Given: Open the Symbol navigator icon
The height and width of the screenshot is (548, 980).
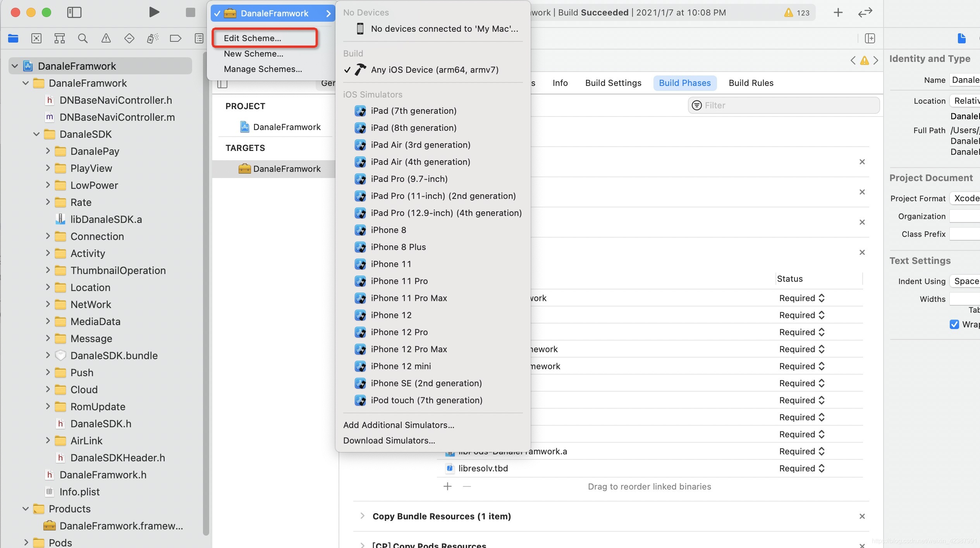Looking at the screenshot, I should coord(60,38).
